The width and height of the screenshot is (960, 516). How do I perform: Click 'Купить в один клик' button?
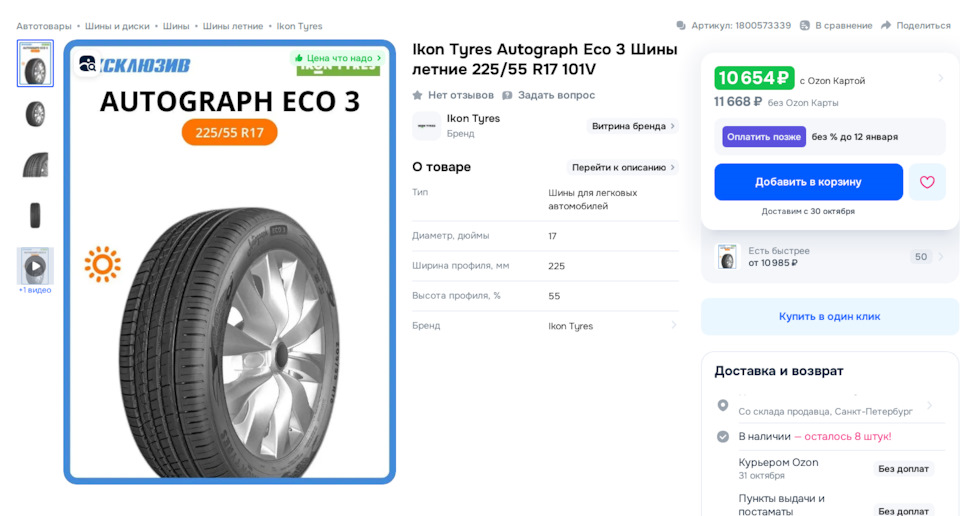point(829,316)
